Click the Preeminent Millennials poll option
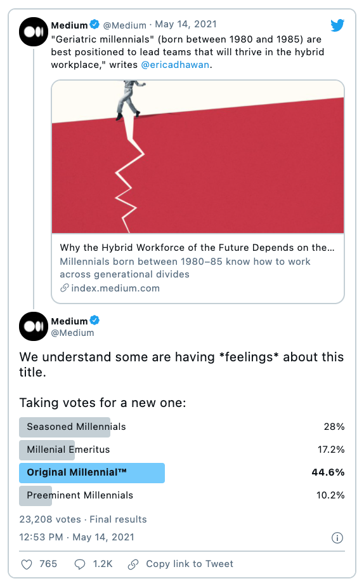 [x=182, y=496]
